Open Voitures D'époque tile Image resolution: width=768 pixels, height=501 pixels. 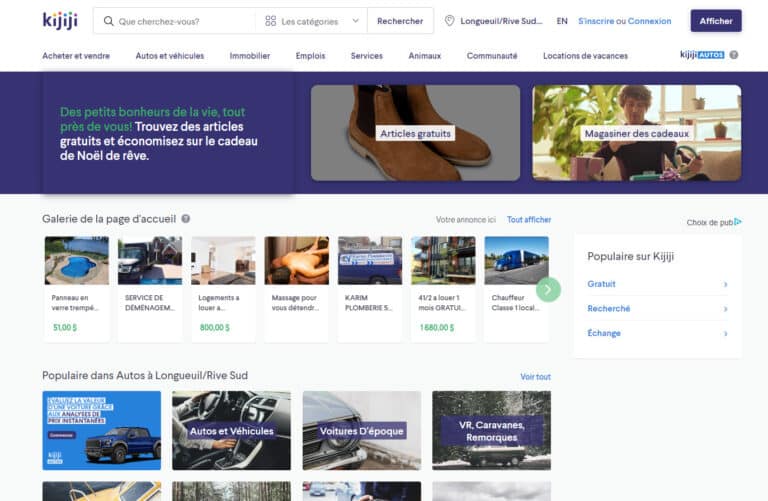tap(361, 430)
